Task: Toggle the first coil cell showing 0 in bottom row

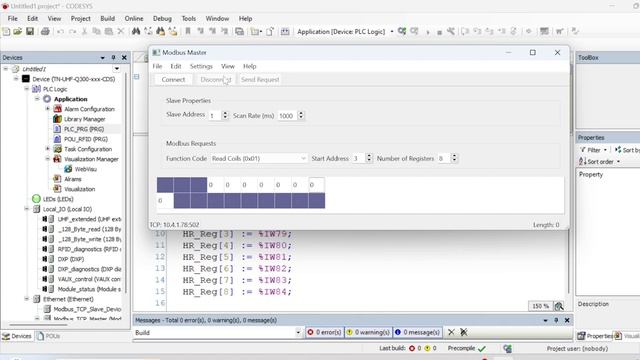Action: point(165,200)
